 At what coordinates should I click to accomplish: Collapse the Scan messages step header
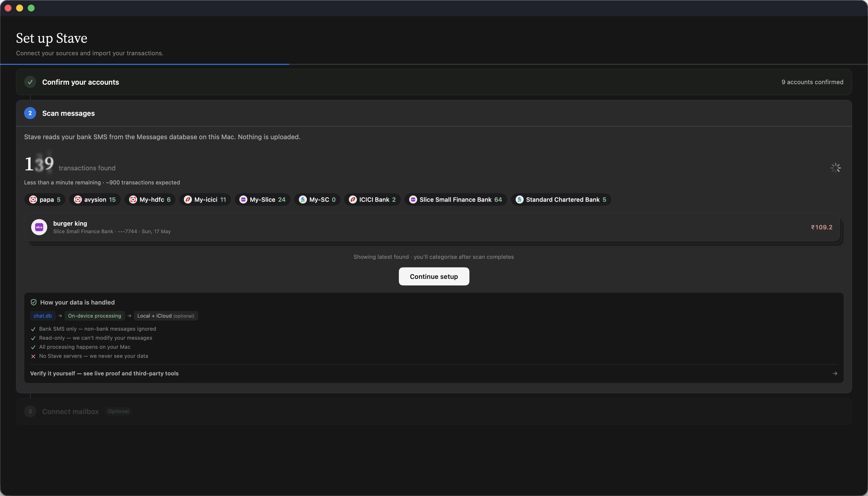[x=434, y=113]
